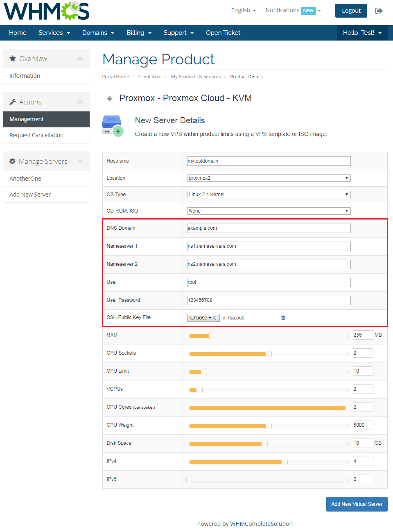Screen dimensions: 393x532
Task: Click the RAM slider handle
Action: point(212,336)
